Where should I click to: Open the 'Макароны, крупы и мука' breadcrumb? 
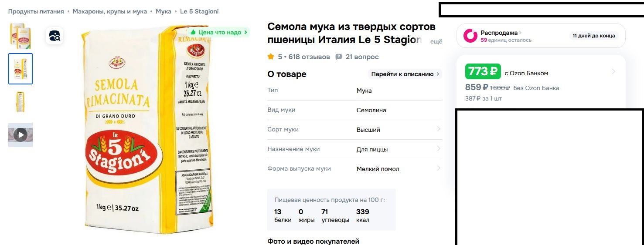click(x=110, y=11)
